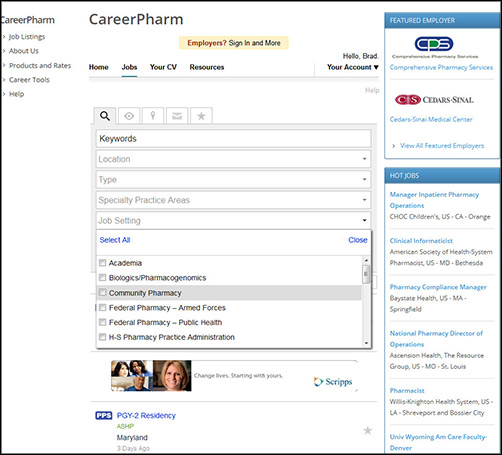502x455 pixels.
Task: Go to the Home tab
Action: click(x=99, y=67)
